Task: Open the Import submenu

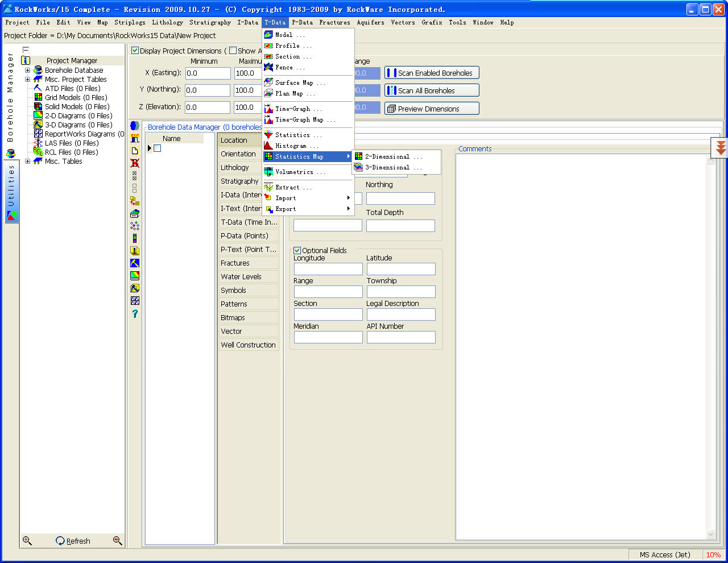Action: pyautogui.click(x=308, y=198)
